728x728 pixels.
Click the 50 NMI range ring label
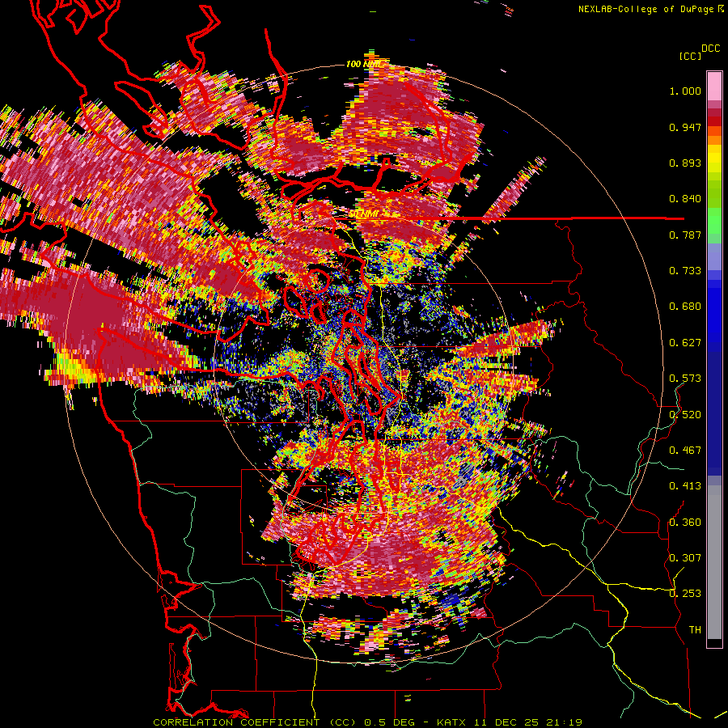365,214
